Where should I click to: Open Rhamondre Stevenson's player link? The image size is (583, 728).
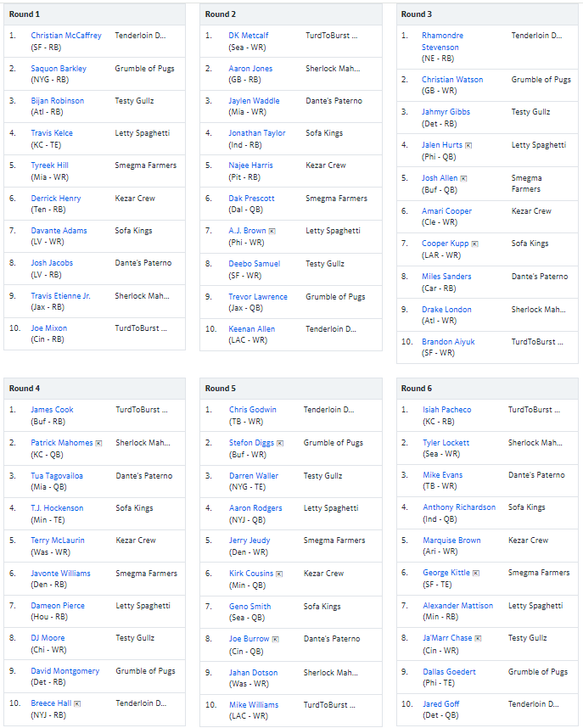coord(442,42)
